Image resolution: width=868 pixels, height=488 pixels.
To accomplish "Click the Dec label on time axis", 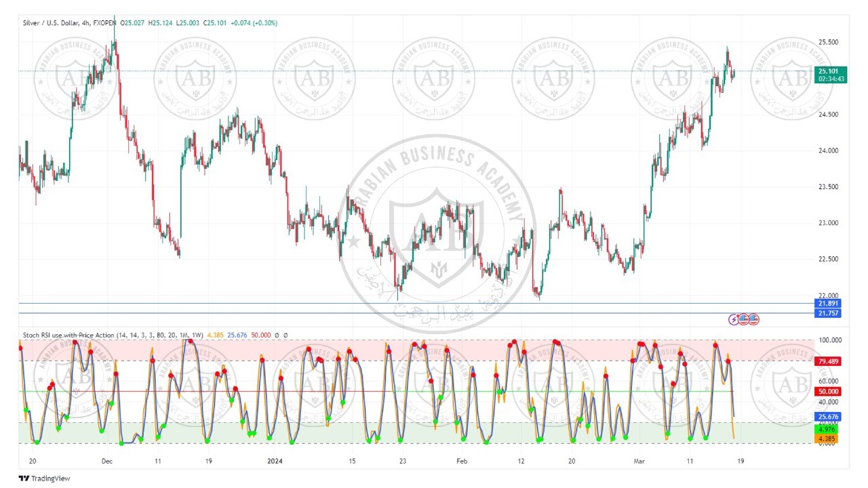I will click(x=106, y=461).
